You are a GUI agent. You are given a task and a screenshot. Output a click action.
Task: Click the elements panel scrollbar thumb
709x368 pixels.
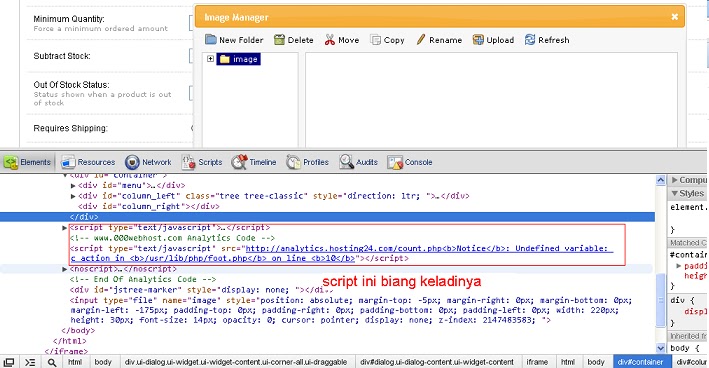(x=660, y=300)
